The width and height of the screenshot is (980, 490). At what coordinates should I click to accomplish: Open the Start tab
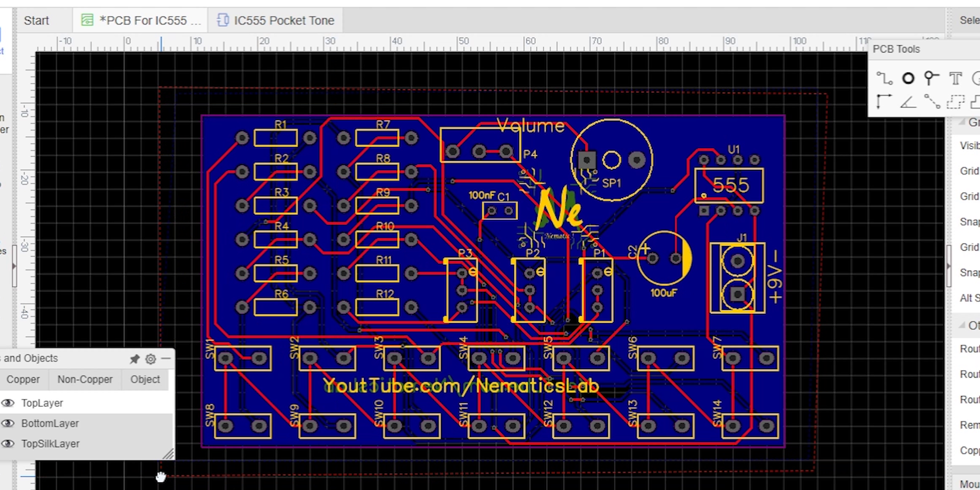coord(36,20)
